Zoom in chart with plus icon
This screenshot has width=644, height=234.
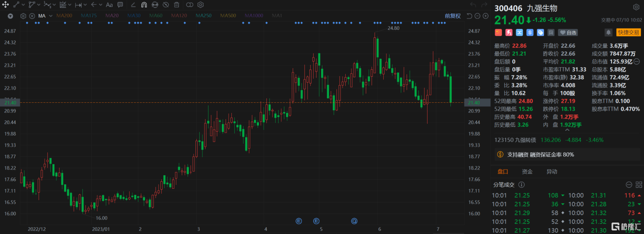[485, 16]
